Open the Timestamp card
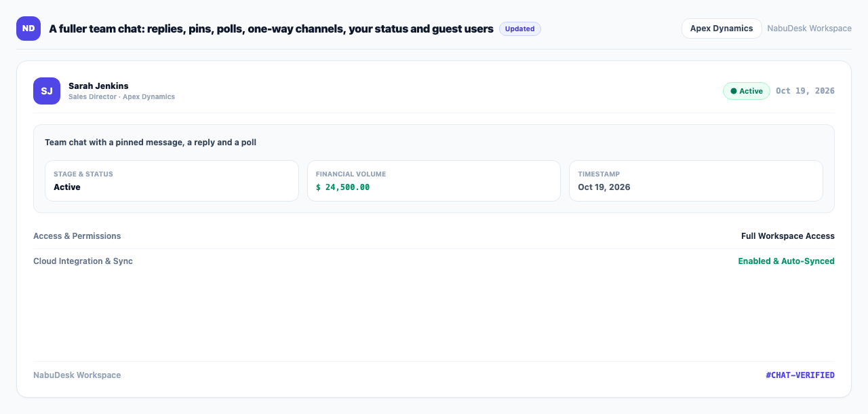 pyautogui.click(x=696, y=181)
